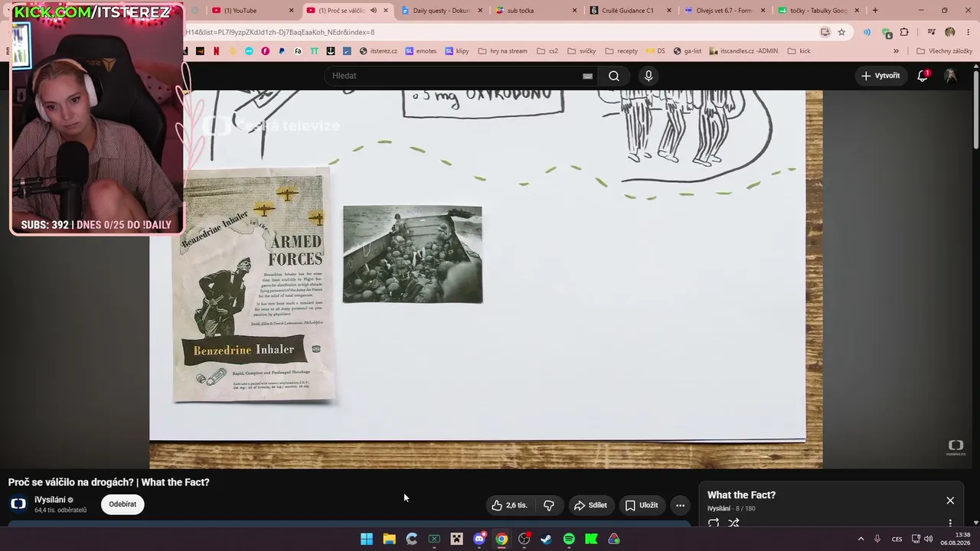This screenshot has width=980, height=551.
Task: Open YouTube notifications bell
Action: [x=923, y=76]
